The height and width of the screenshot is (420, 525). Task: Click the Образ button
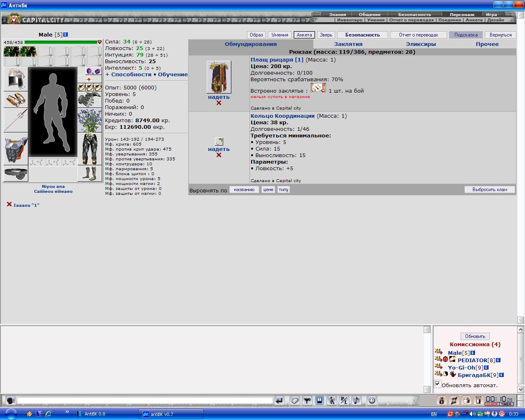pos(257,35)
